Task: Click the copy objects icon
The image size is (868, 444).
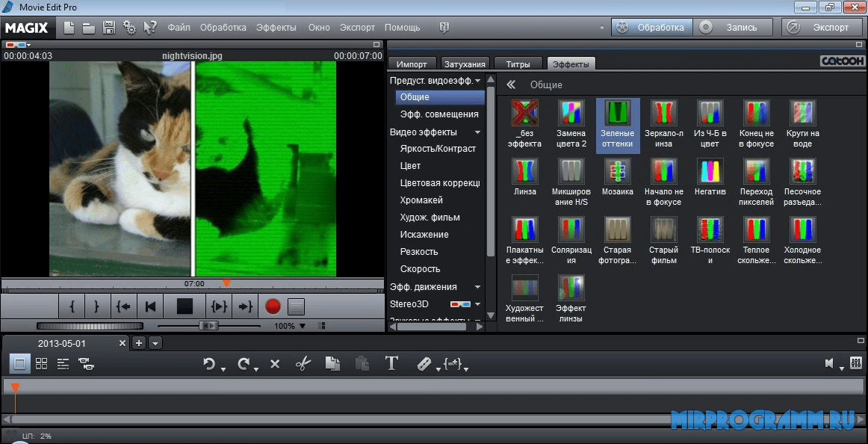Action: coord(332,364)
